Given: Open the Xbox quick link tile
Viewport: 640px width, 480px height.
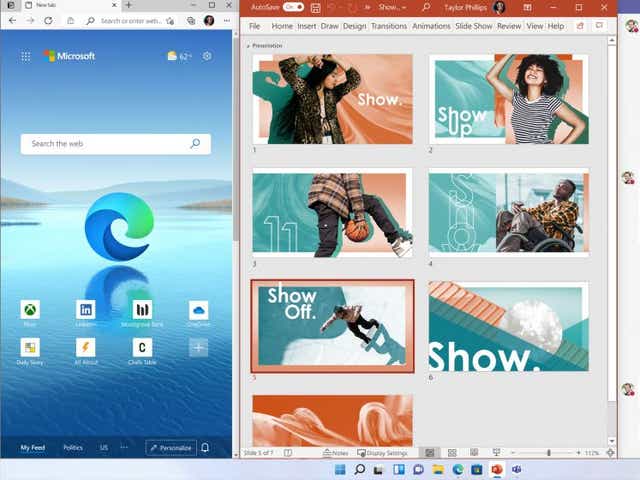Looking at the screenshot, I should (30, 310).
